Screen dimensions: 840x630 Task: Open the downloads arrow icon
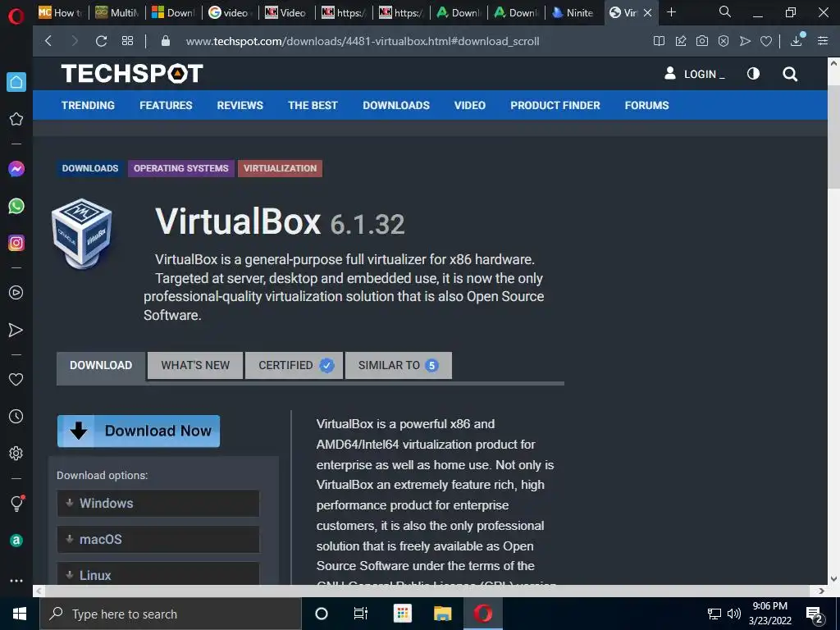[x=797, y=41]
